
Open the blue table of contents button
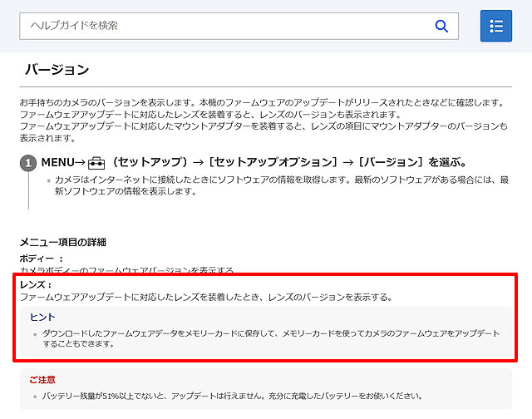pos(496,26)
